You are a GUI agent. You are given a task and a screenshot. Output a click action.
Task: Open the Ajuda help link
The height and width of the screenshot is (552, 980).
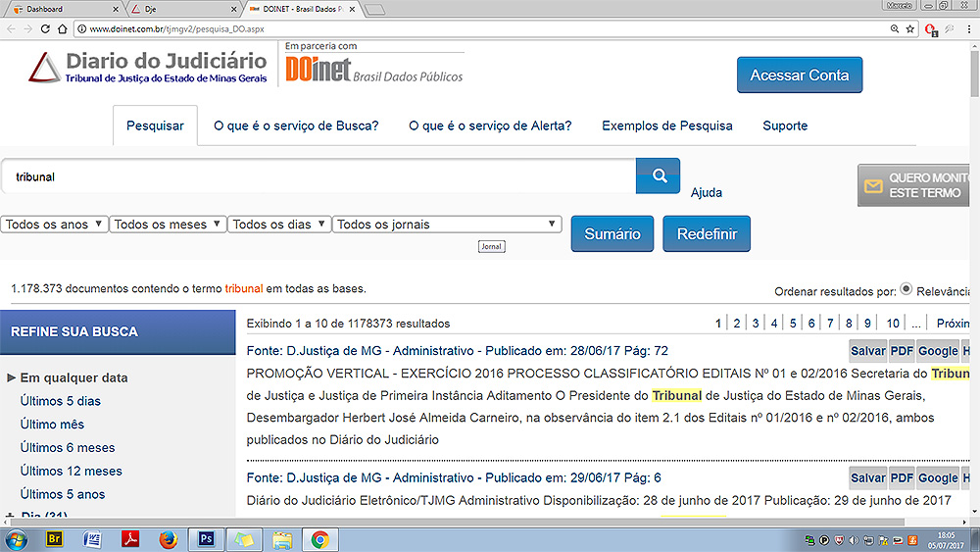click(707, 192)
